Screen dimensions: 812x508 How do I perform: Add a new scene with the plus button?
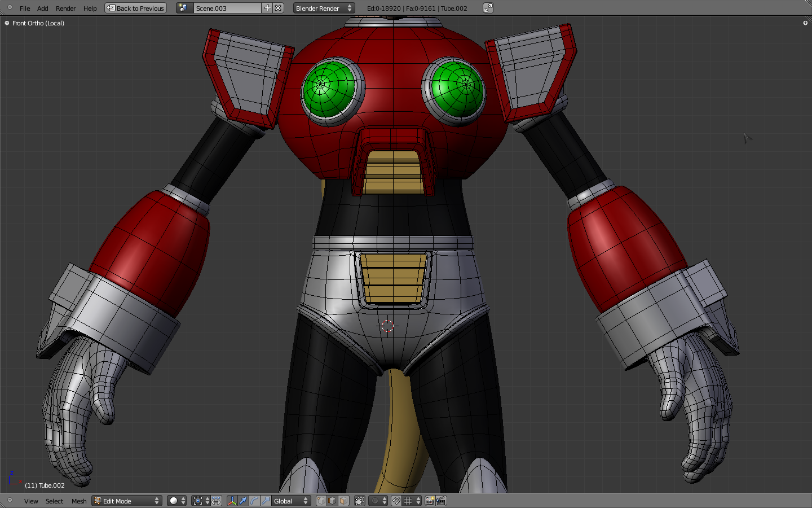(x=267, y=8)
